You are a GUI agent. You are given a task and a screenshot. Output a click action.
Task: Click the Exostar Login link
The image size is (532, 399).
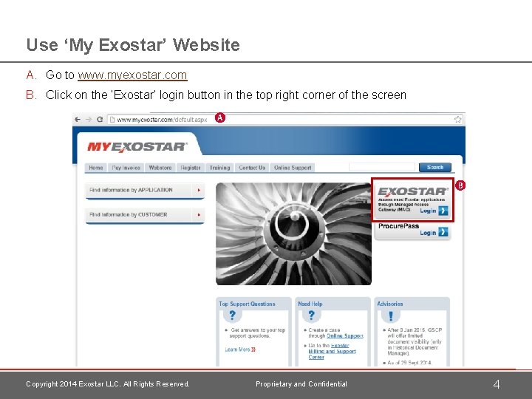pyautogui.click(x=428, y=211)
